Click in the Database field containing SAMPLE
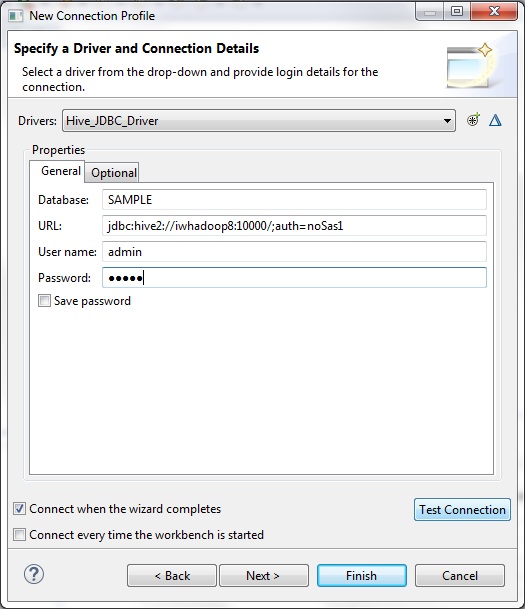Image resolution: width=525 pixels, height=609 pixels. (294, 200)
